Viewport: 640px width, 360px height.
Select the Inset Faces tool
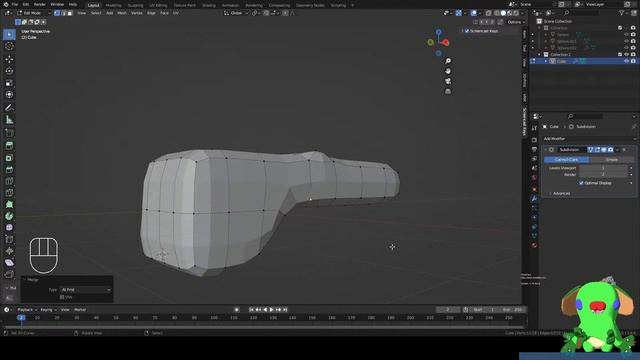click(9, 158)
